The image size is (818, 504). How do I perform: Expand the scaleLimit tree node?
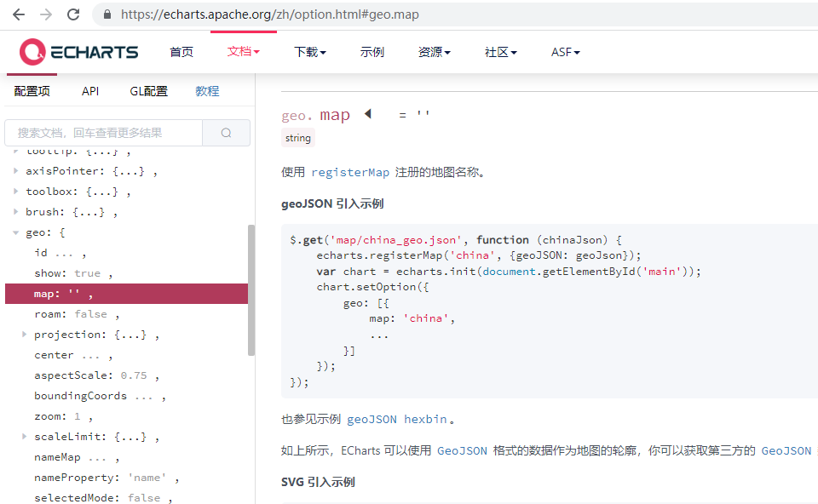coord(24,436)
